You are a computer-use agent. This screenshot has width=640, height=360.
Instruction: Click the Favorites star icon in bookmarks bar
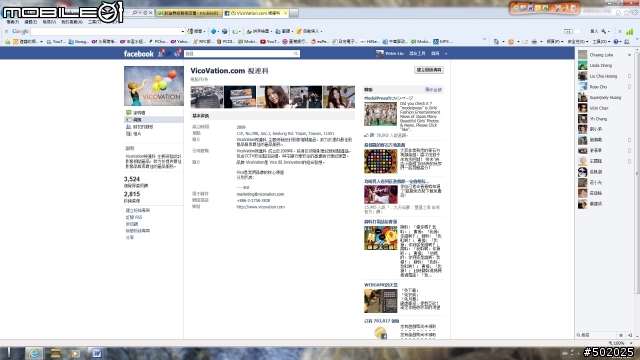pyautogui.click(x=7, y=42)
